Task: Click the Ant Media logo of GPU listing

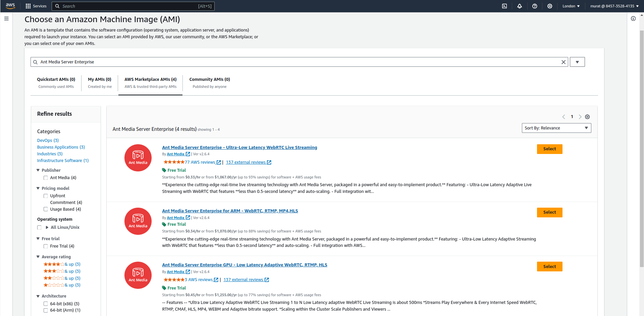Action: [x=138, y=275]
